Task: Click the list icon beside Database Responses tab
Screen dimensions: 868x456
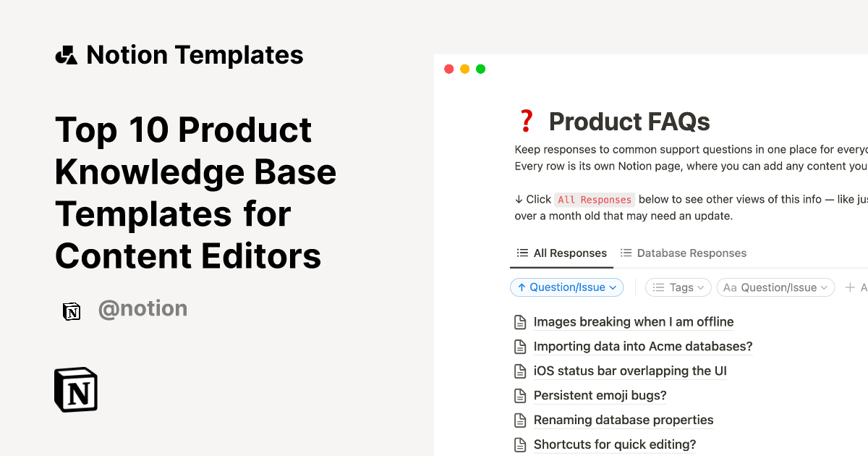Action: coord(626,253)
